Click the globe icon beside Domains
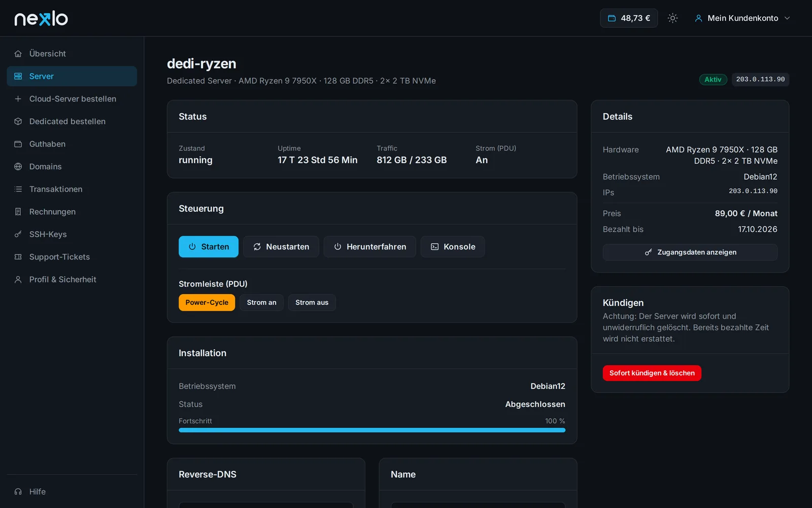812x508 pixels. pos(18,167)
